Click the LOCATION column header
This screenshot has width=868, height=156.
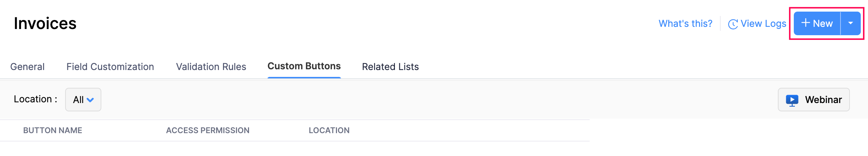click(329, 130)
